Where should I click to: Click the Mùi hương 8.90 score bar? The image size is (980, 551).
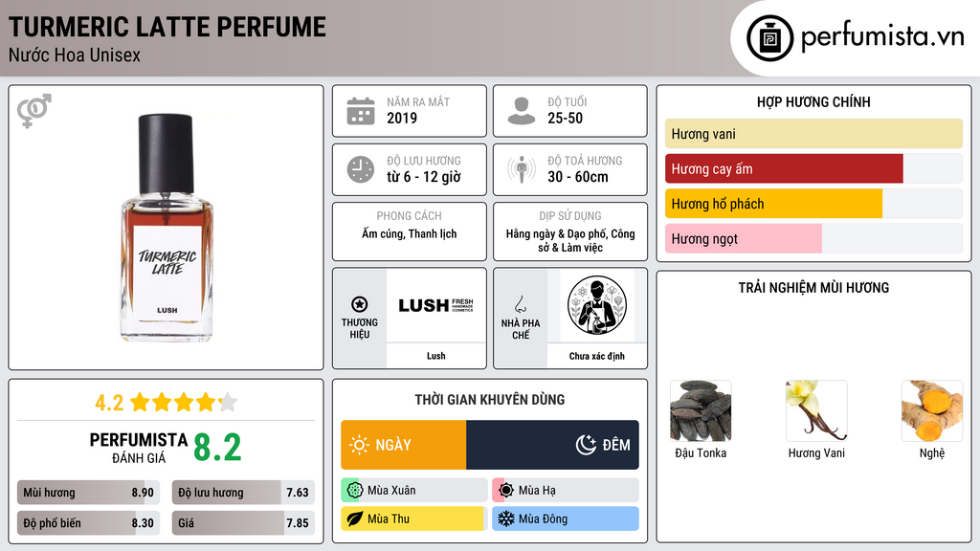point(88,493)
